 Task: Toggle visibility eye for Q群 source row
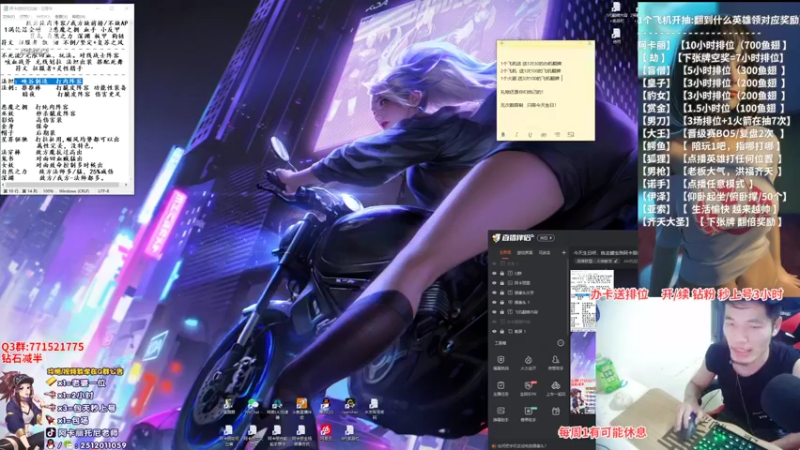(494, 273)
